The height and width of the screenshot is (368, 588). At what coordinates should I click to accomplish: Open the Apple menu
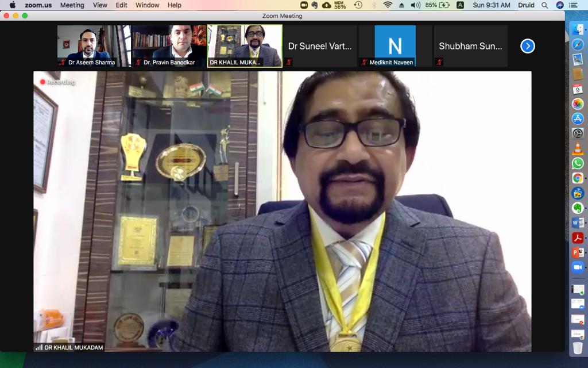point(13,5)
